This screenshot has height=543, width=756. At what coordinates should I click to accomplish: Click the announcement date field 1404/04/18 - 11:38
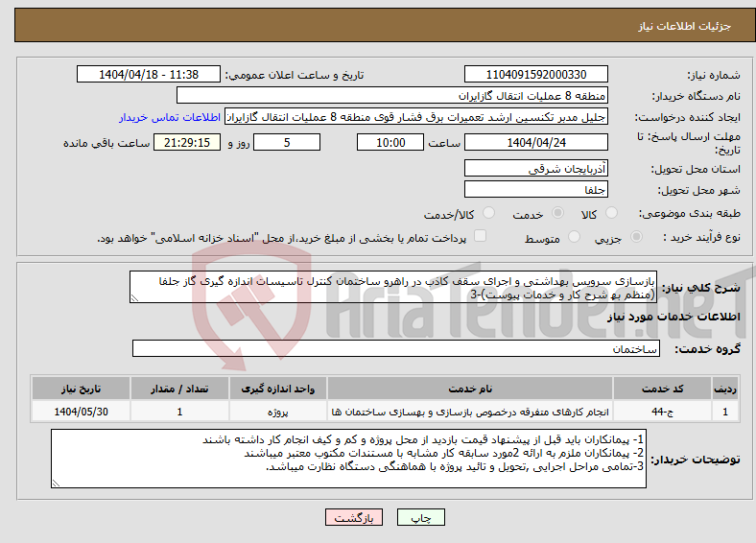click(x=149, y=74)
